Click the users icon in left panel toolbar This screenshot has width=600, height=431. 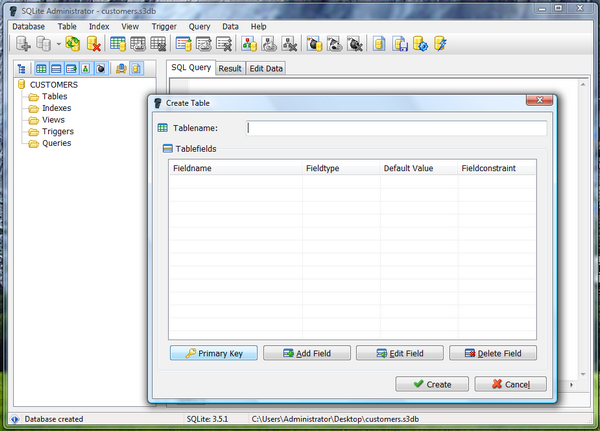[121, 69]
